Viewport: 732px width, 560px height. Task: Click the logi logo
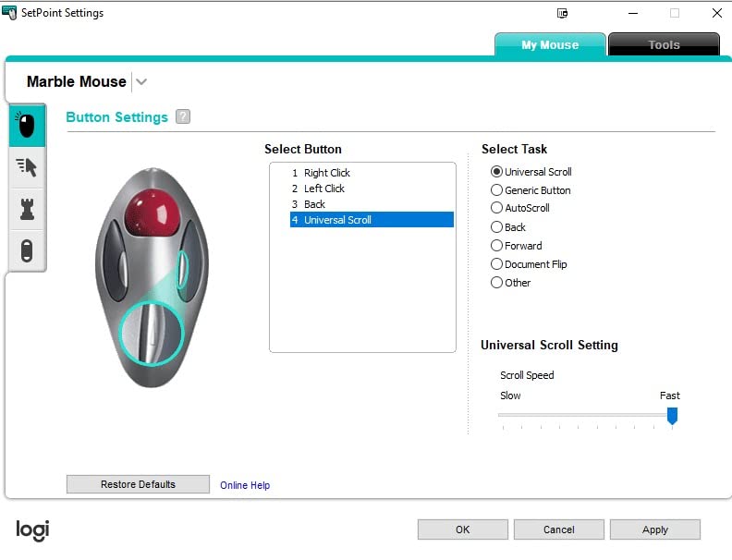32,530
